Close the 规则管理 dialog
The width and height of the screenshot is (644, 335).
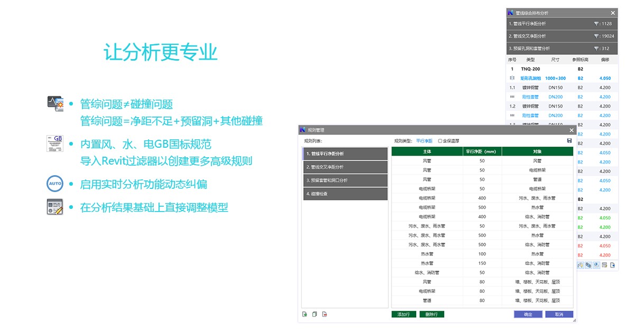coord(571,130)
